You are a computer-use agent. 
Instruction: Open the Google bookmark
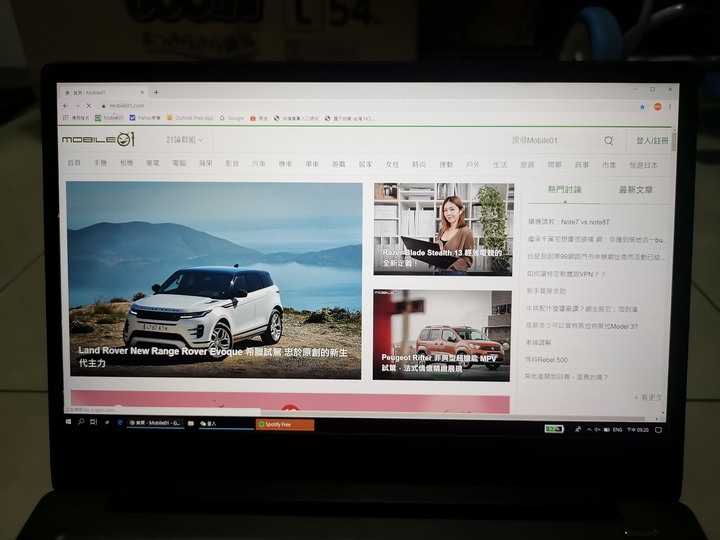[x=232, y=118]
